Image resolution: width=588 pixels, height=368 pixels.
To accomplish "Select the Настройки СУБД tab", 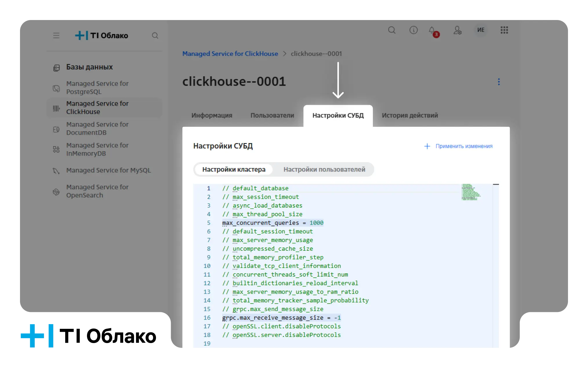I will pos(338,116).
